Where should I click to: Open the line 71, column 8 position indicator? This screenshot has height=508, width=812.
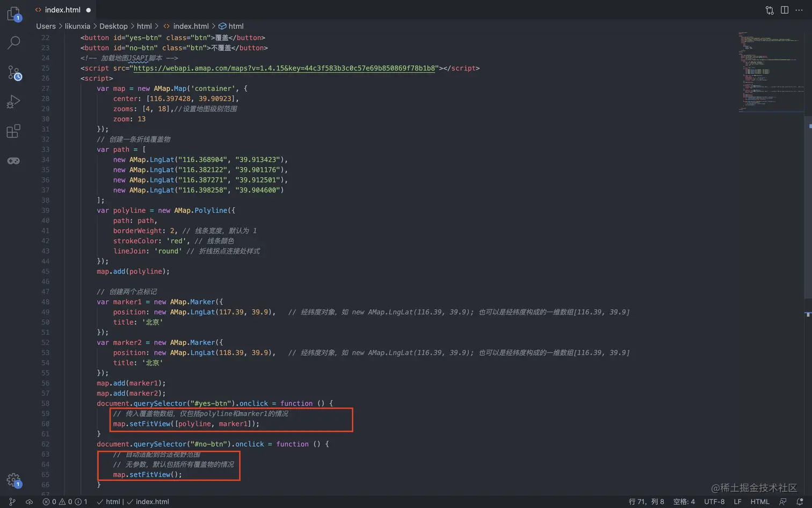click(x=646, y=502)
